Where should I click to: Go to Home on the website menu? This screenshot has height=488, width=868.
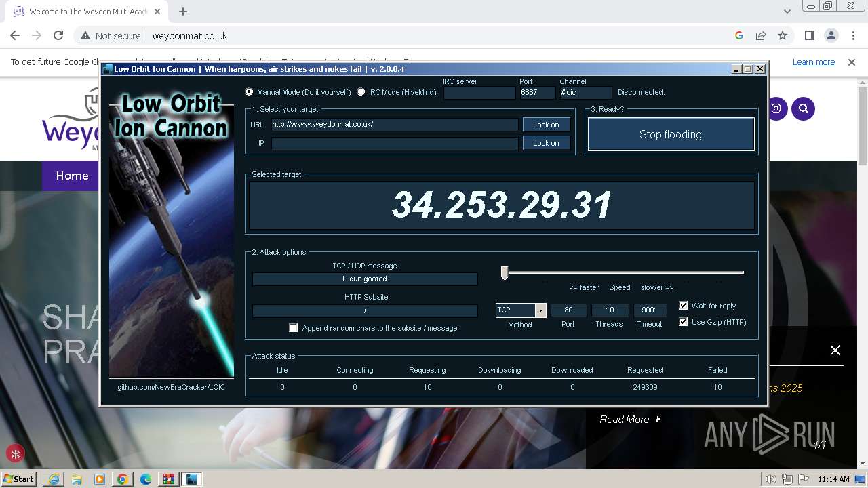[x=72, y=176]
